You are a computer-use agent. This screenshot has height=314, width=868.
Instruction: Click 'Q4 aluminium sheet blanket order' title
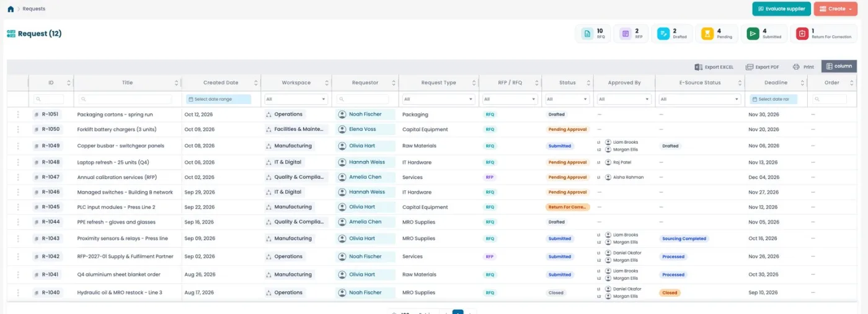click(x=118, y=274)
